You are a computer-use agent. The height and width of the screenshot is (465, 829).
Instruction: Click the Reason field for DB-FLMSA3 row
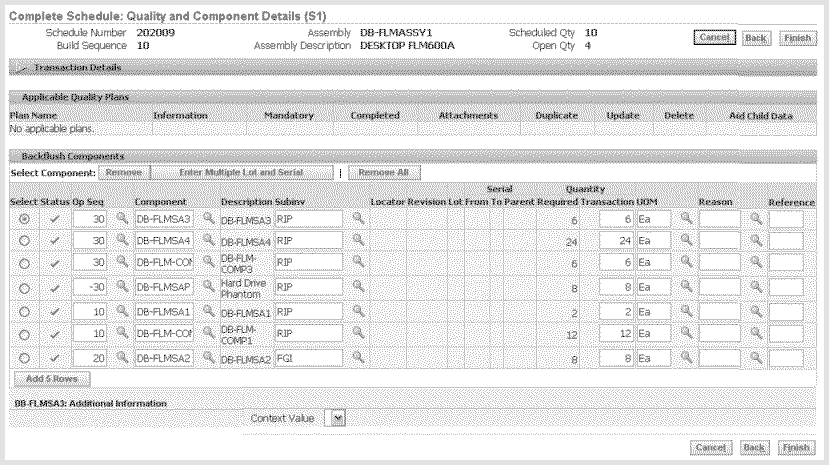pyautogui.click(x=720, y=219)
